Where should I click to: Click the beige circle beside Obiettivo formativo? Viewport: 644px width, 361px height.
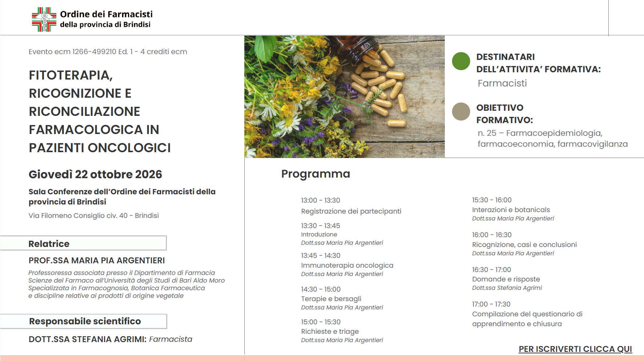point(461,111)
